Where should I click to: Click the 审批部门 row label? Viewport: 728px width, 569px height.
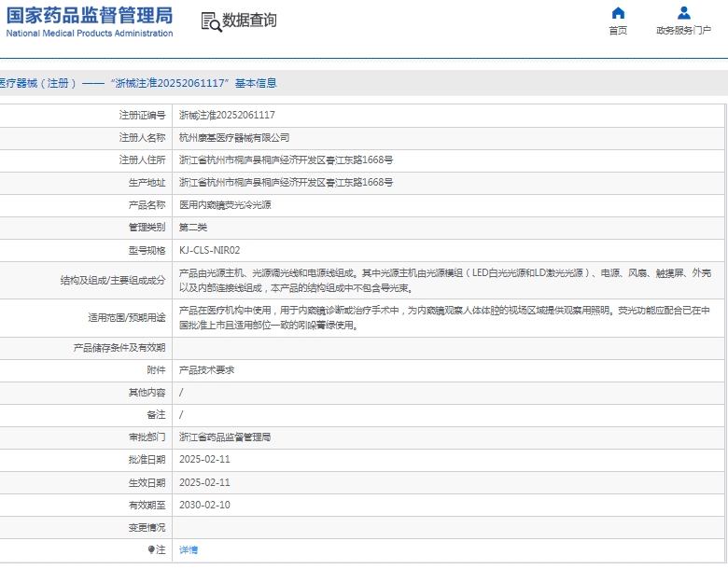click(x=147, y=437)
